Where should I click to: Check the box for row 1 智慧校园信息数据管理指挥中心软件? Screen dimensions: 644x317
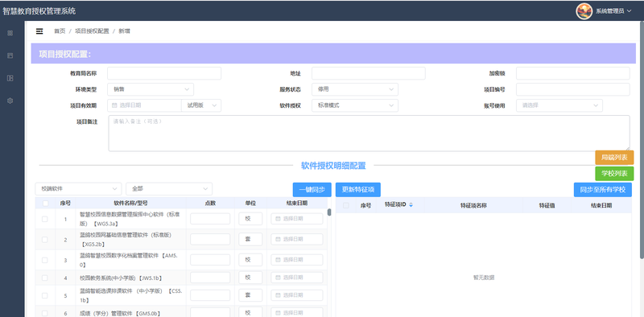point(45,220)
